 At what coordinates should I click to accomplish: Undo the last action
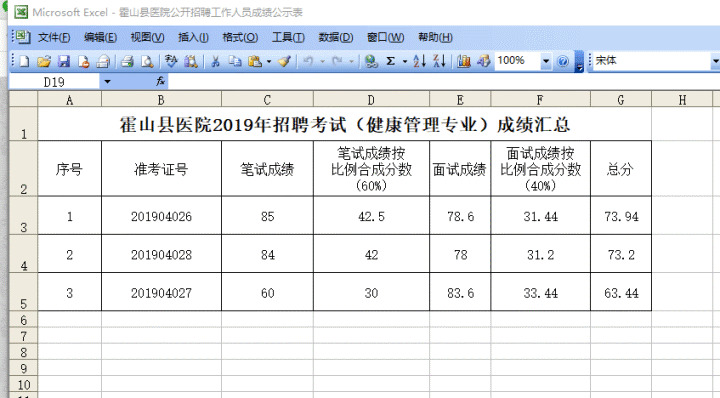pos(309,61)
